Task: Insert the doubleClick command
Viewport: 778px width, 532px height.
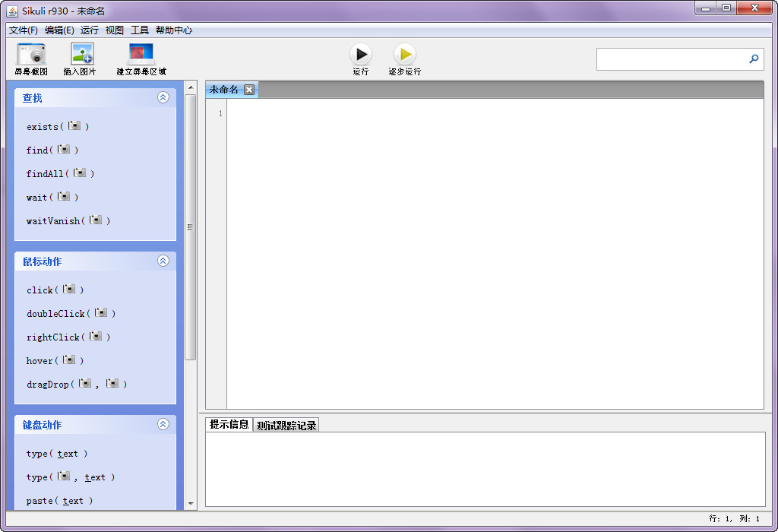Action: pyautogui.click(x=71, y=314)
